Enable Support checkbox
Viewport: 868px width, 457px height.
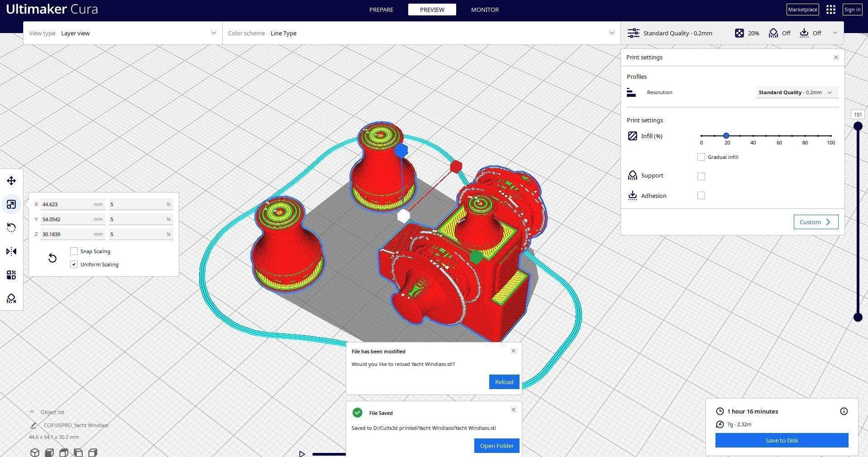click(x=701, y=176)
